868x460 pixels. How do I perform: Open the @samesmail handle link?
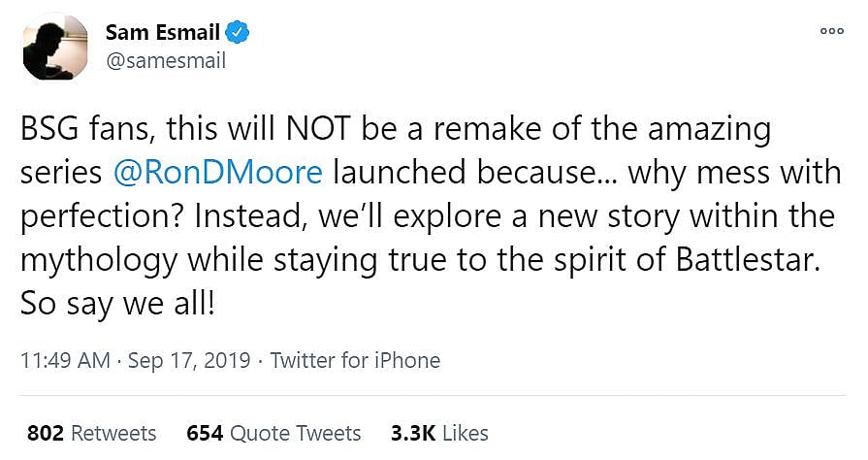point(165,61)
